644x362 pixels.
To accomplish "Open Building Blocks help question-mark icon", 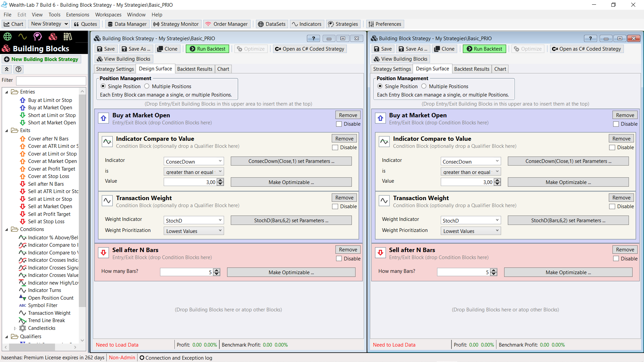I will pos(19,69).
